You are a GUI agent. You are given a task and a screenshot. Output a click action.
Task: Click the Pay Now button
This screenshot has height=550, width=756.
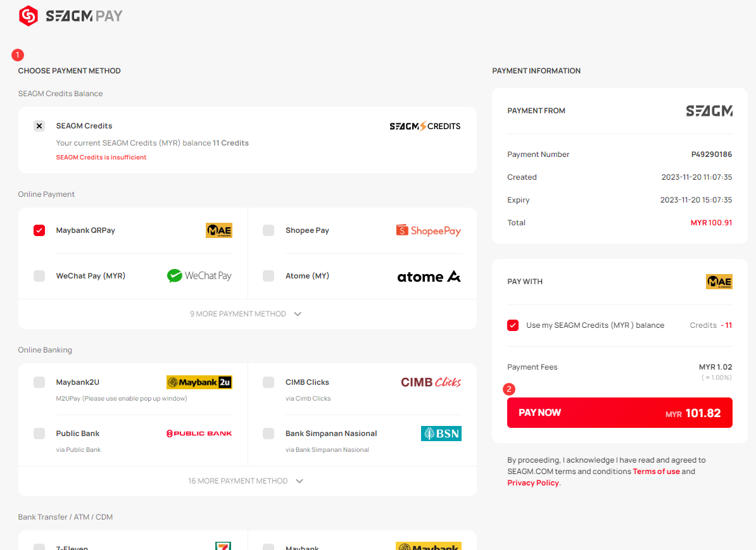[620, 413]
